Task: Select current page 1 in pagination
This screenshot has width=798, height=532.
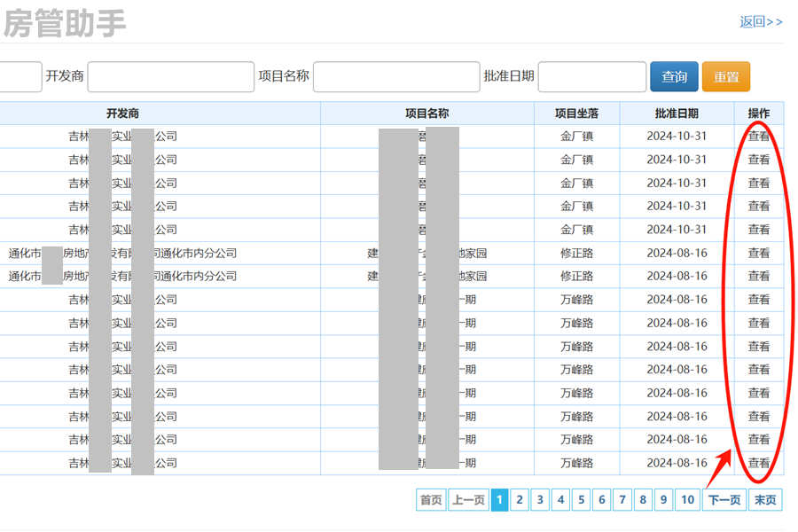Action: click(x=499, y=500)
